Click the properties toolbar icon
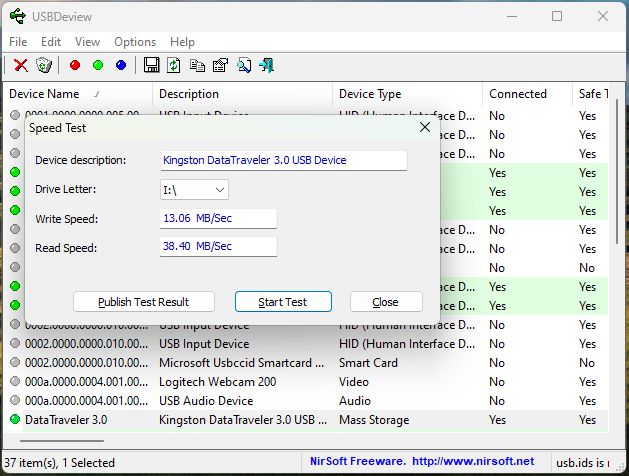Image resolution: width=629 pixels, height=476 pixels. [x=220, y=65]
